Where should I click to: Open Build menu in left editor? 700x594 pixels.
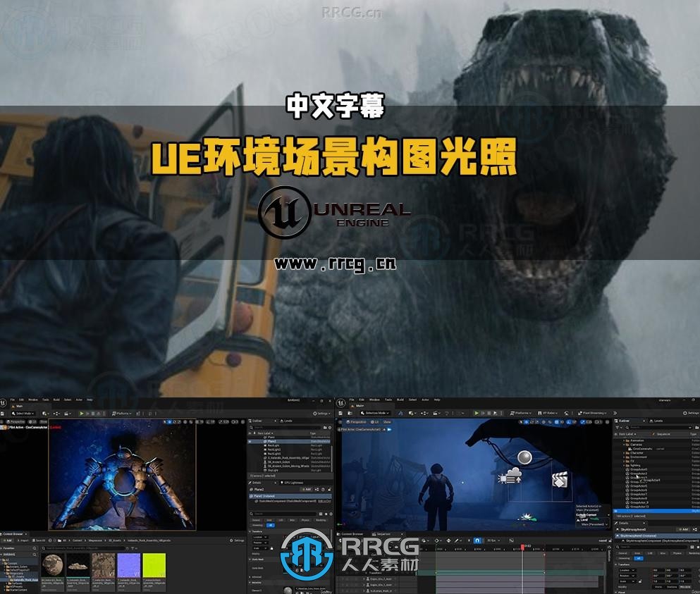point(56,400)
